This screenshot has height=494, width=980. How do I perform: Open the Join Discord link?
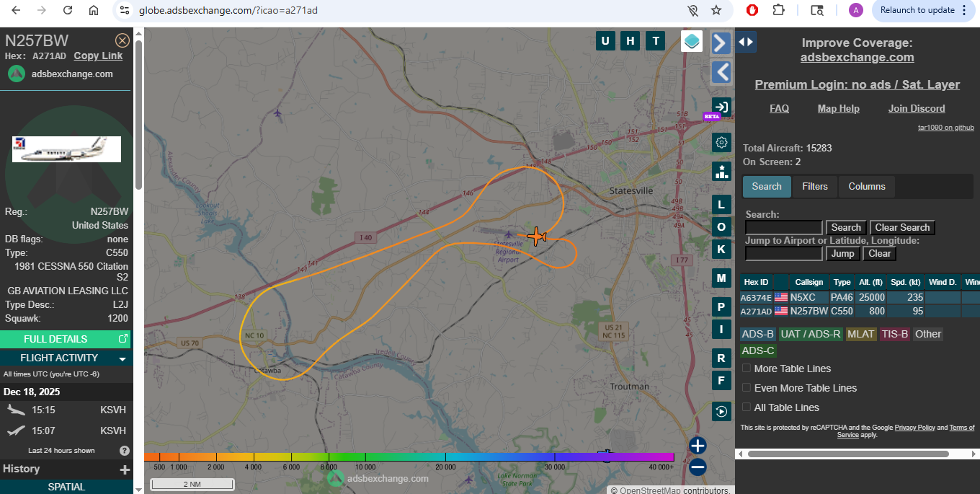coord(917,109)
